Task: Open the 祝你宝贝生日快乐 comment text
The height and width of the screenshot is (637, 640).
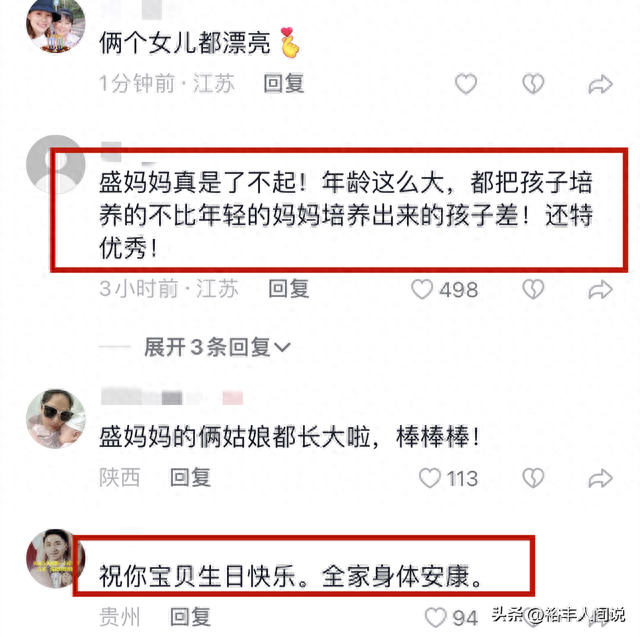Action: coord(291,576)
